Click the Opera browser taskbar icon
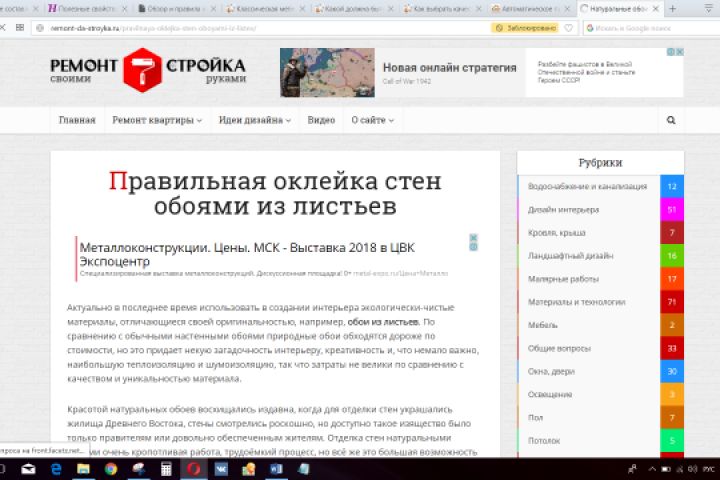Image resolution: width=720 pixels, height=480 pixels. [193, 469]
